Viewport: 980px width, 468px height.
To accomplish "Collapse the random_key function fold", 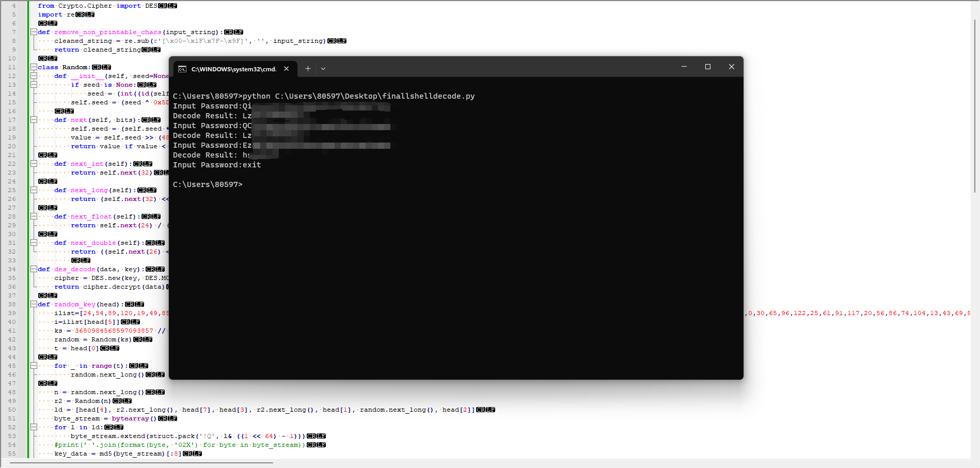I will tap(33, 304).
